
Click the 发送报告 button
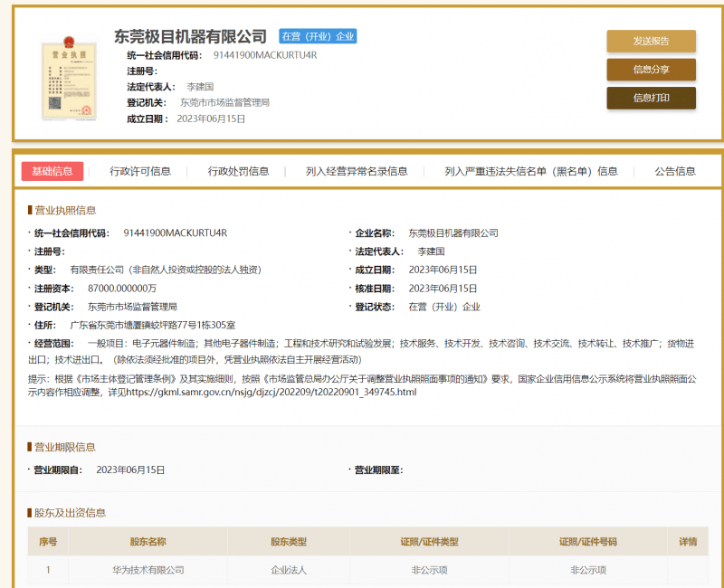[651, 41]
